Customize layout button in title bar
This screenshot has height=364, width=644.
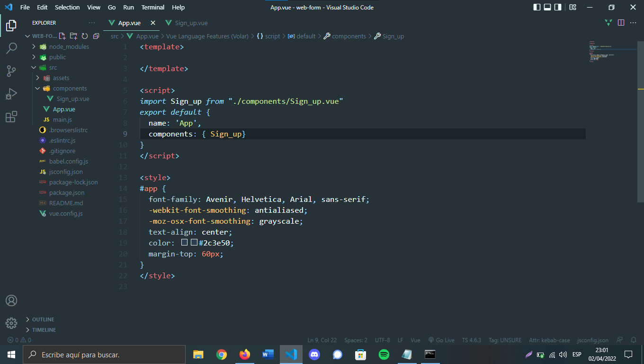(572, 7)
